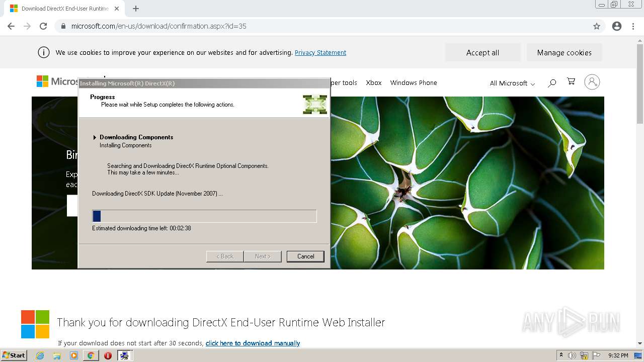Image resolution: width=644 pixels, height=362 pixels.
Task: Click the address bar URL
Action: (159, 26)
